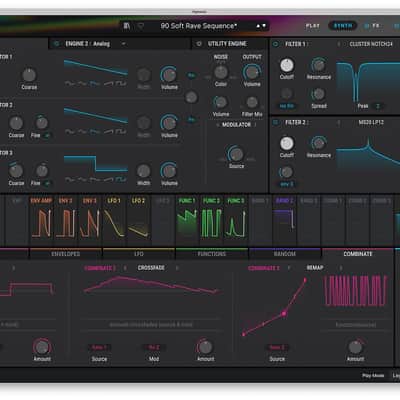This screenshot has width=400, height=400.
Task: Click Oscillator 1 Volume knob
Action: [x=169, y=74]
